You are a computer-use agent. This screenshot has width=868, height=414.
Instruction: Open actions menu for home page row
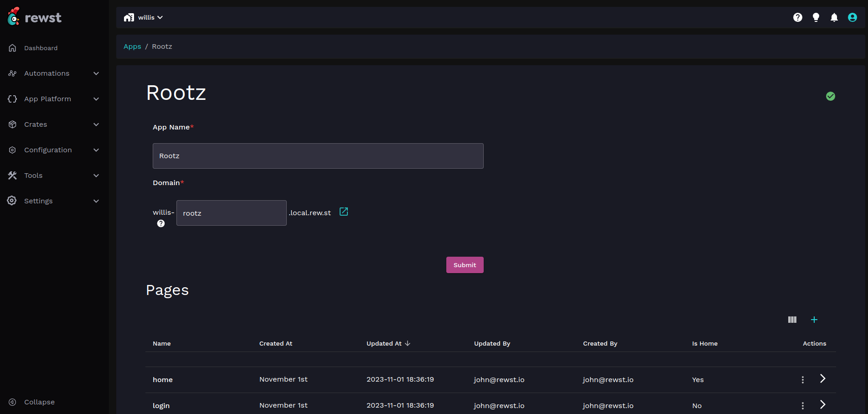(802, 380)
